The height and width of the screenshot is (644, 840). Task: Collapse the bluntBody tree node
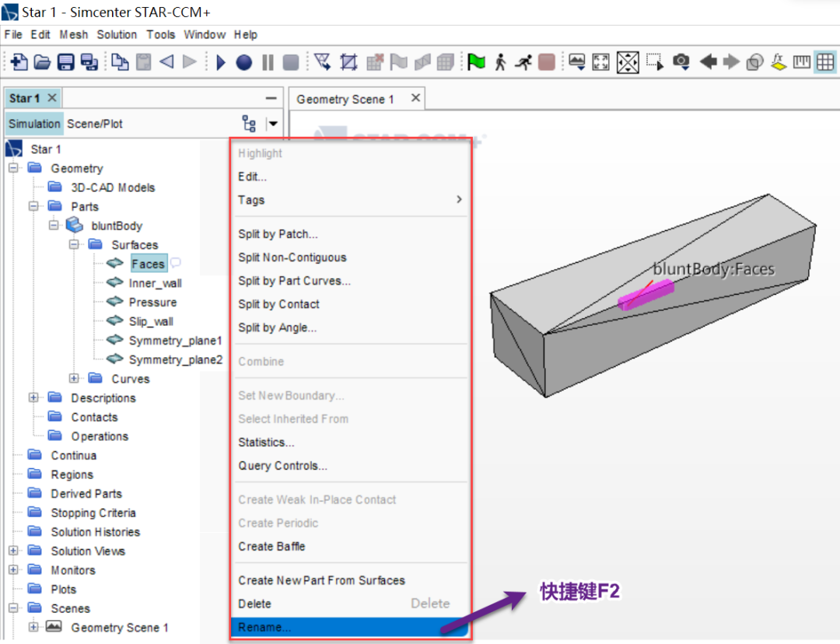pyautogui.click(x=54, y=226)
